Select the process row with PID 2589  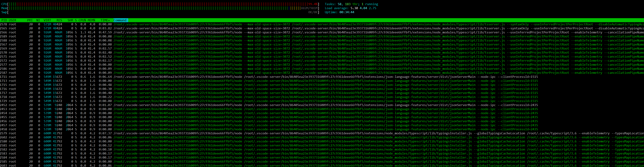322,37
